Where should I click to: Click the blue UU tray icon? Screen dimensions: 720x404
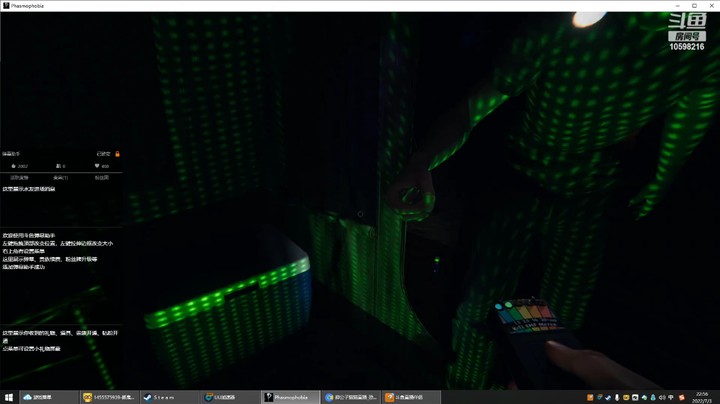point(599,398)
